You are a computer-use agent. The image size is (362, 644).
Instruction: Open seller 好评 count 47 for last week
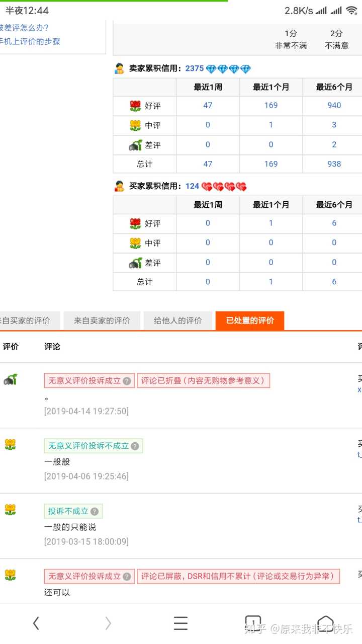click(x=208, y=105)
